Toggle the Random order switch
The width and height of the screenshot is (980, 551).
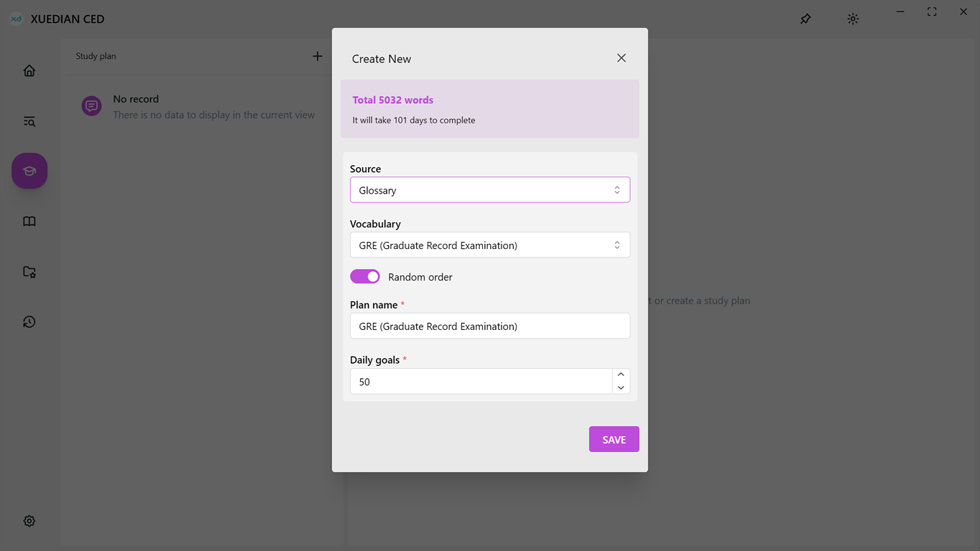(x=365, y=276)
